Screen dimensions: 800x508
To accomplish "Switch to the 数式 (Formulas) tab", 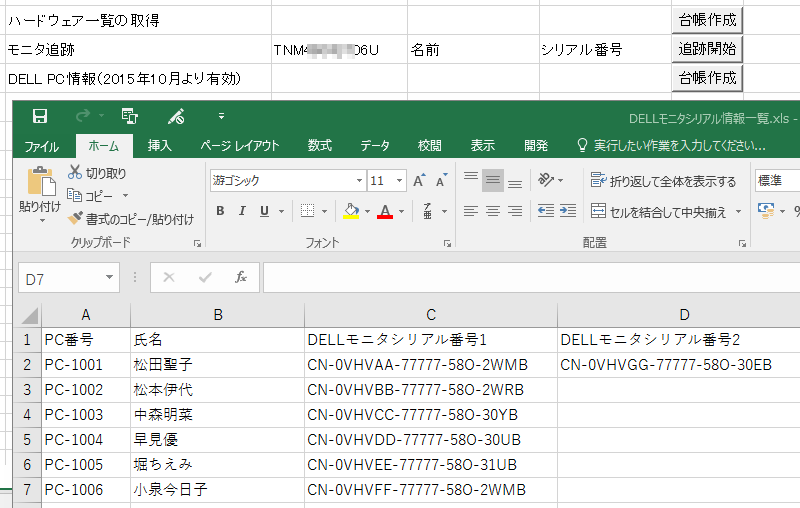I will click(x=320, y=146).
